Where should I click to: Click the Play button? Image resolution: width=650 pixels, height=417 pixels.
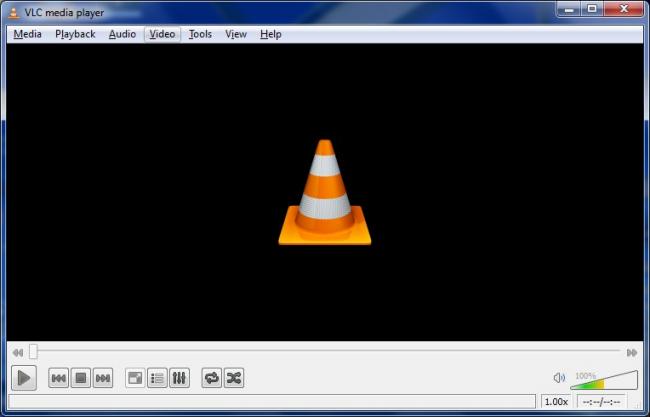pos(24,378)
